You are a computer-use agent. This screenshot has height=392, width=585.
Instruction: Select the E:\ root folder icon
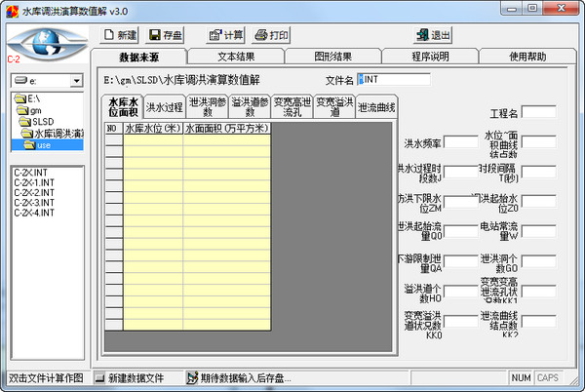coord(20,99)
